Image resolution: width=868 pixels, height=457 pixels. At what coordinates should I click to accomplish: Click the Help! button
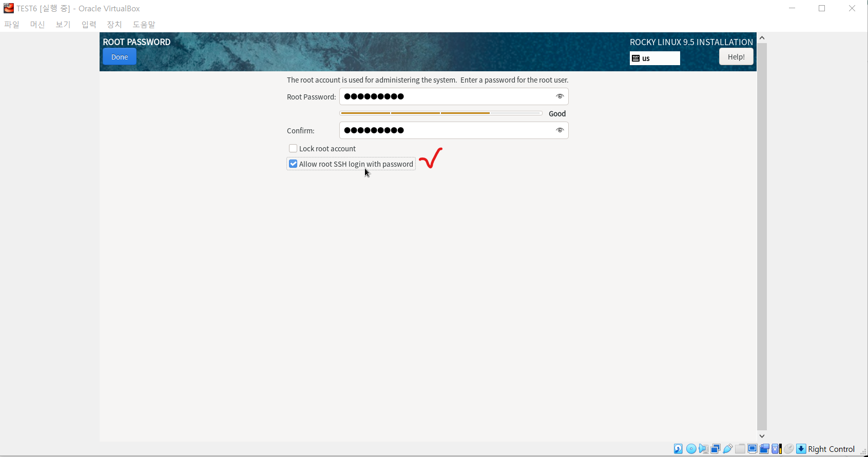point(736,57)
